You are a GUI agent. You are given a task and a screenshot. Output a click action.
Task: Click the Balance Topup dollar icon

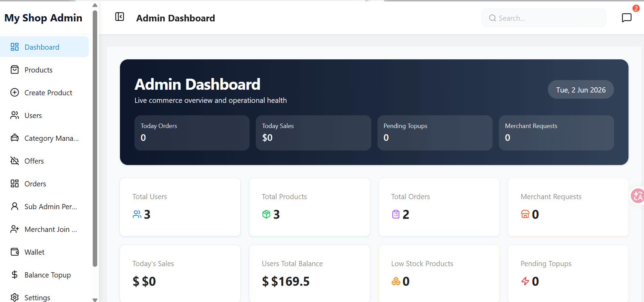pyautogui.click(x=14, y=275)
